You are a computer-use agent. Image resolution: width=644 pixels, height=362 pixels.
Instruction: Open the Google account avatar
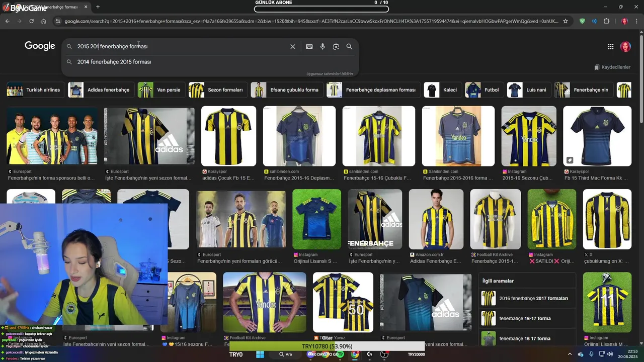click(625, 47)
